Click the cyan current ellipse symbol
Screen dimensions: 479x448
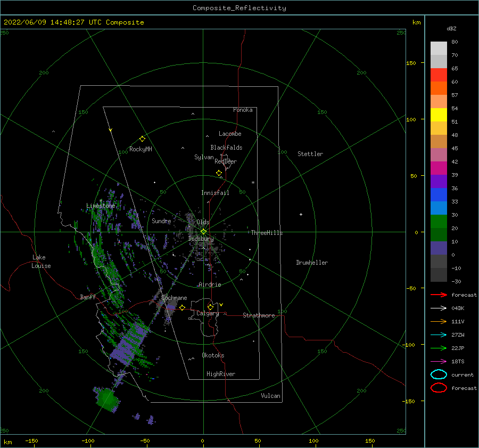tap(439, 374)
